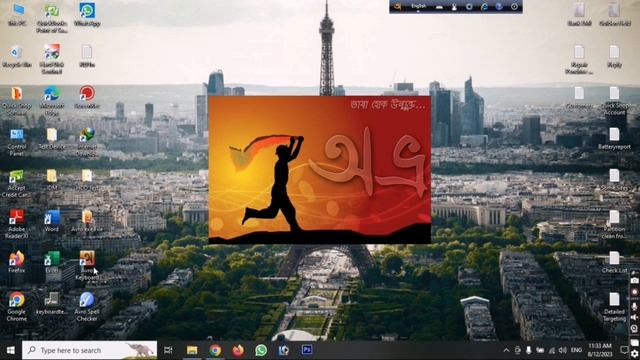Screen dimensions: 640x360
Task: Open File Explorer from the taskbar
Action: (x=192, y=350)
